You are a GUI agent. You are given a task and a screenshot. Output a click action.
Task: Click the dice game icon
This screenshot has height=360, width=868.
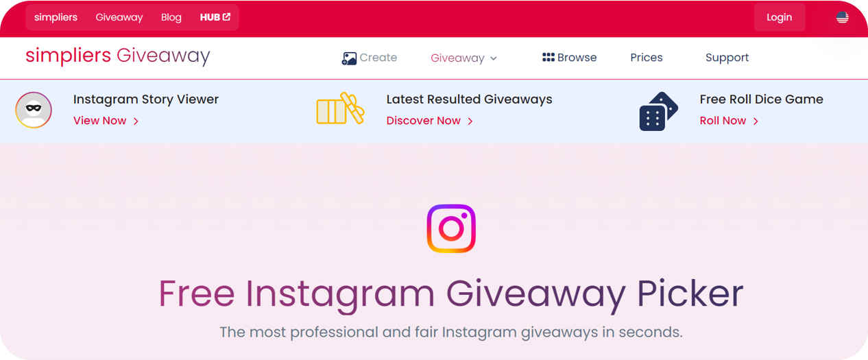[658, 111]
